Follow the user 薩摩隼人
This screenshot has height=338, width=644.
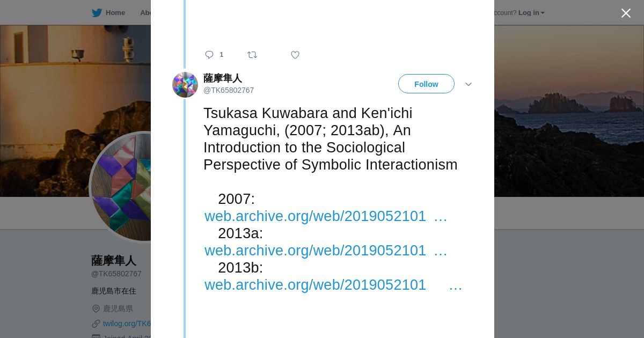[x=426, y=84]
